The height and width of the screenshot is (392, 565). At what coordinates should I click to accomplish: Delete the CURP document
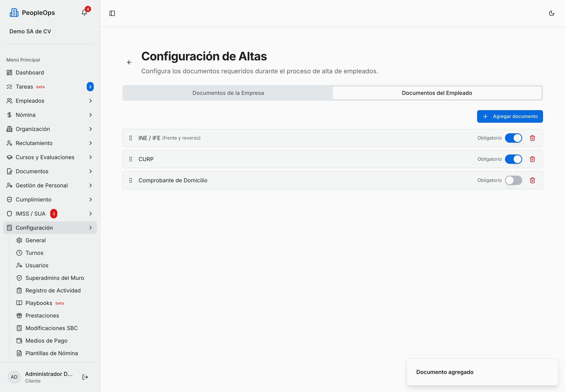point(532,159)
